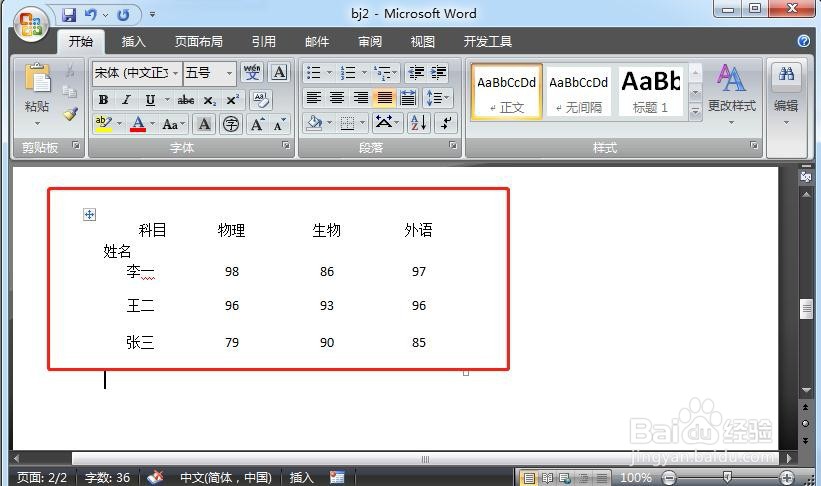Open the Change Case (Aa) dropdown
The width and height of the screenshot is (821, 486).
click(174, 124)
